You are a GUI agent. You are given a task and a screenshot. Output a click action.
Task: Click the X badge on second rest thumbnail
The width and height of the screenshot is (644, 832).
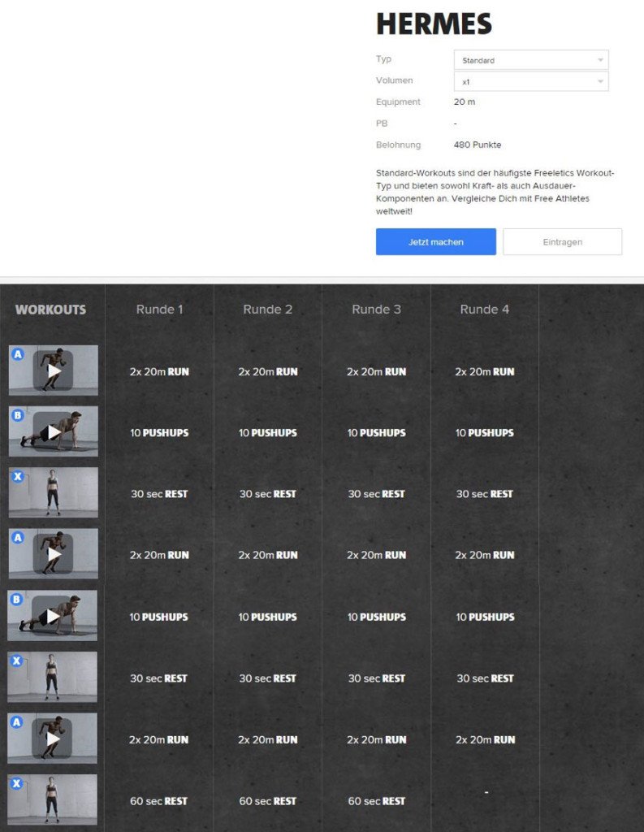pyautogui.click(x=16, y=661)
